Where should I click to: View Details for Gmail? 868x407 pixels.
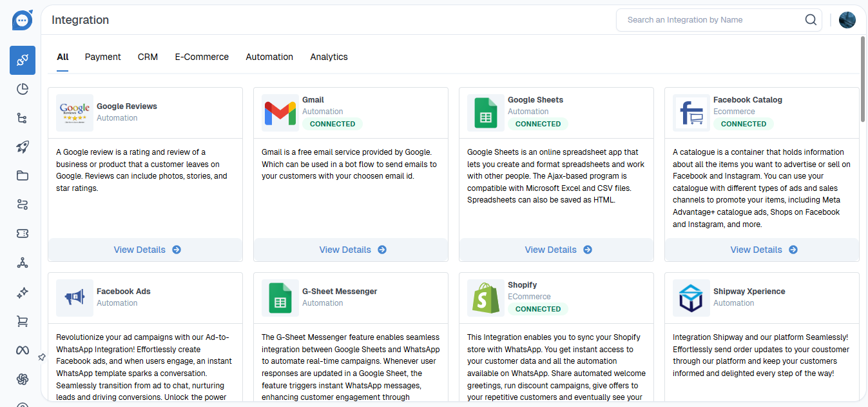pyautogui.click(x=351, y=250)
